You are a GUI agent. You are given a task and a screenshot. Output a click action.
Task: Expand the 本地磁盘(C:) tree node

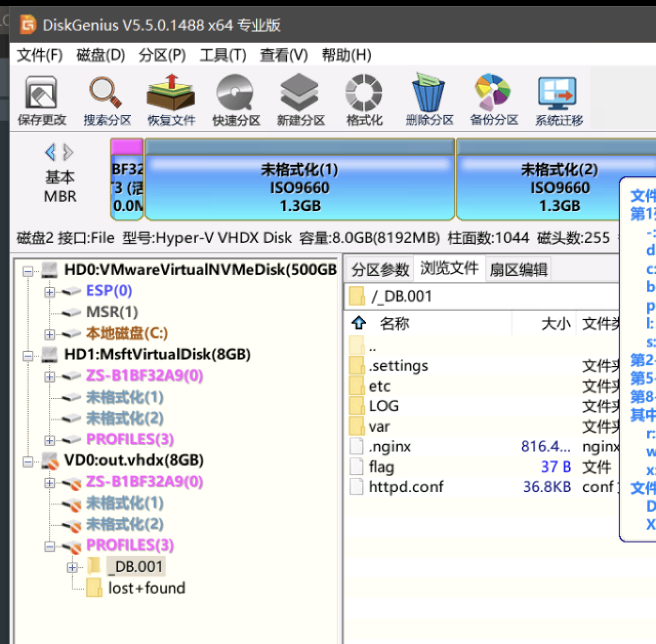(x=50, y=334)
